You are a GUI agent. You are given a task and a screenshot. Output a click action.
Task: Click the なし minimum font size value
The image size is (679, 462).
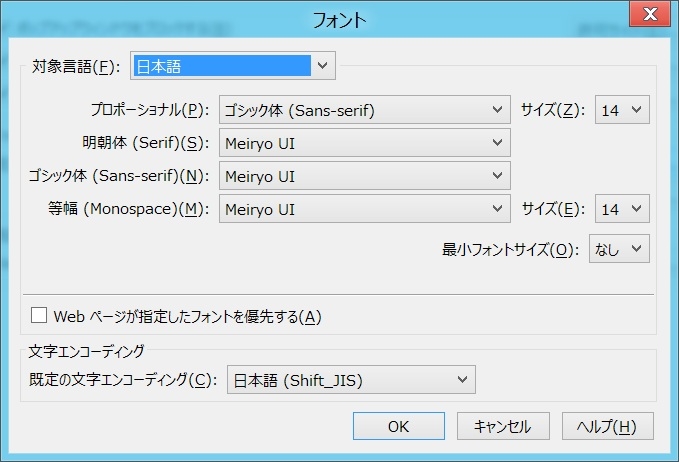(x=608, y=248)
